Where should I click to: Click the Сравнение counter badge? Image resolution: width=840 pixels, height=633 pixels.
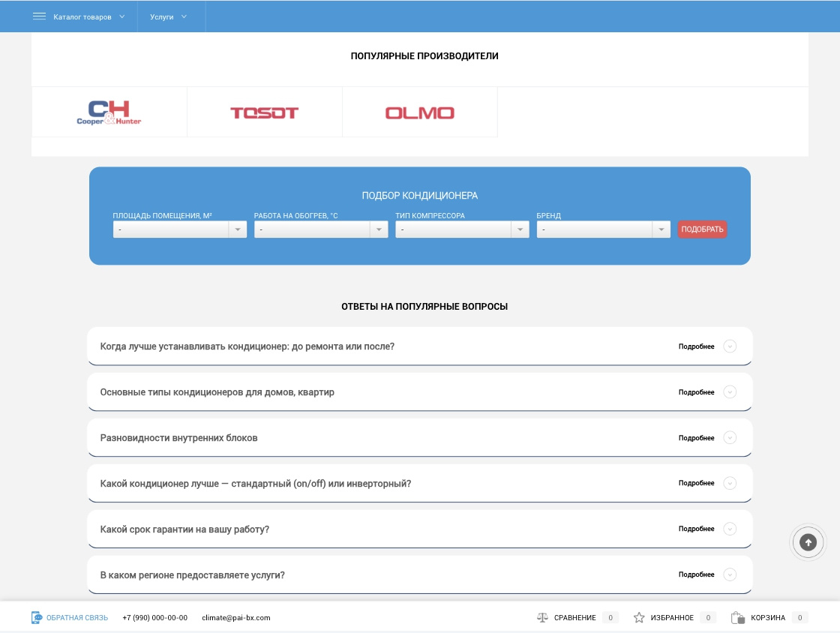pyautogui.click(x=610, y=617)
